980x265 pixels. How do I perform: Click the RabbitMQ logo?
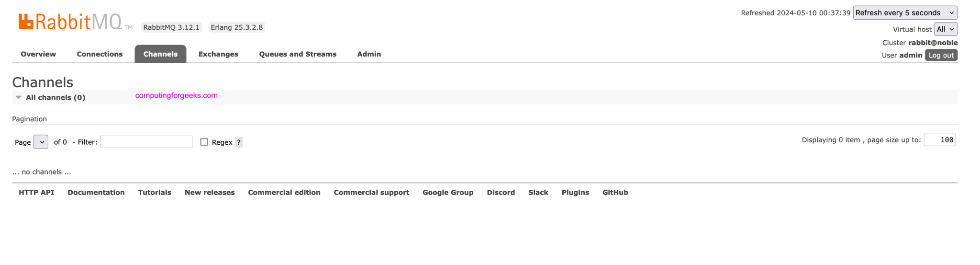point(75,22)
